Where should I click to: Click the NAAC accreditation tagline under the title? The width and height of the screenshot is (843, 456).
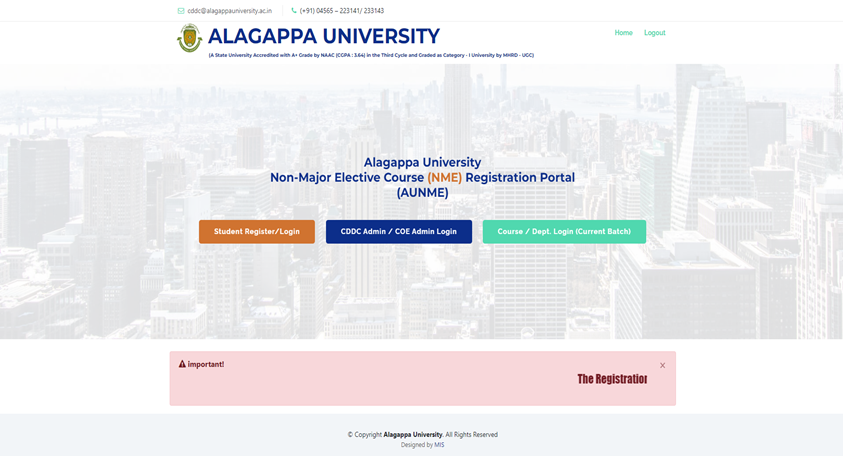click(x=371, y=55)
